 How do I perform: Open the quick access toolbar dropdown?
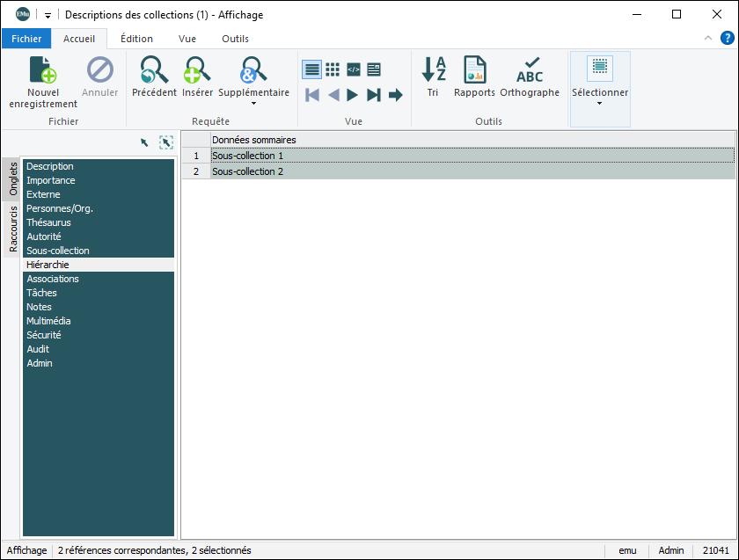point(48,15)
